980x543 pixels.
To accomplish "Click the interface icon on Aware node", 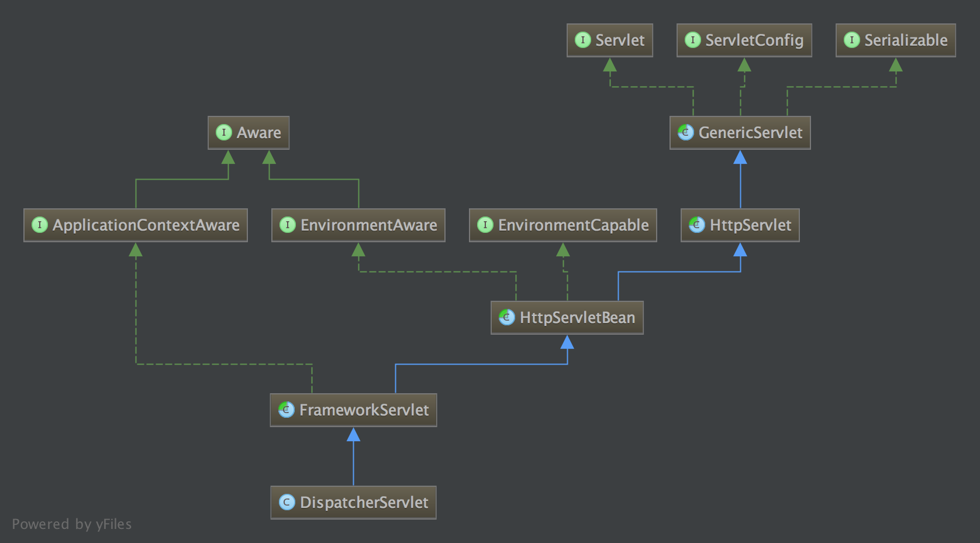I will [x=223, y=132].
